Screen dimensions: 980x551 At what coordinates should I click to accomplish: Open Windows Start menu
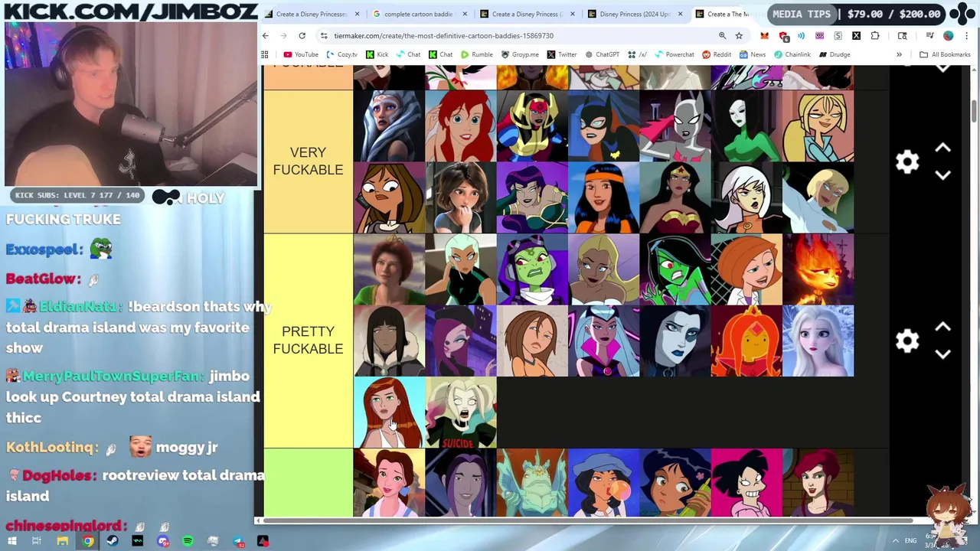point(11,541)
